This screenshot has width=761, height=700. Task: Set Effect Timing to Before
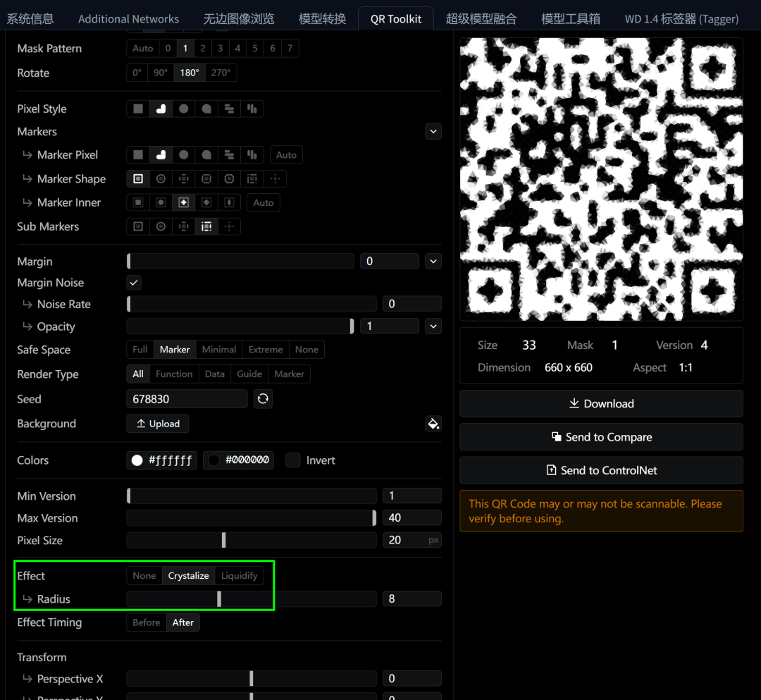pyautogui.click(x=146, y=622)
